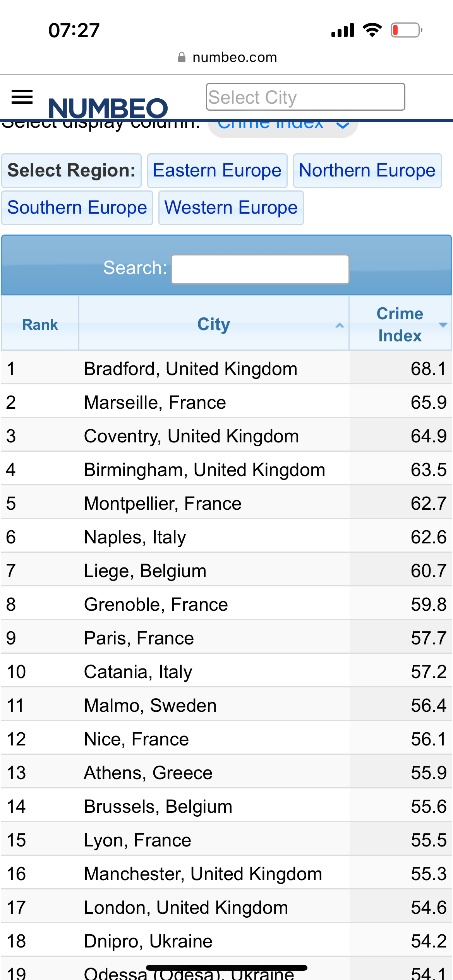This screenshot has width=453, height=980.
Task: Tap the lock icon in address bar
Action: pyautogui.click(x=181, y=57)
